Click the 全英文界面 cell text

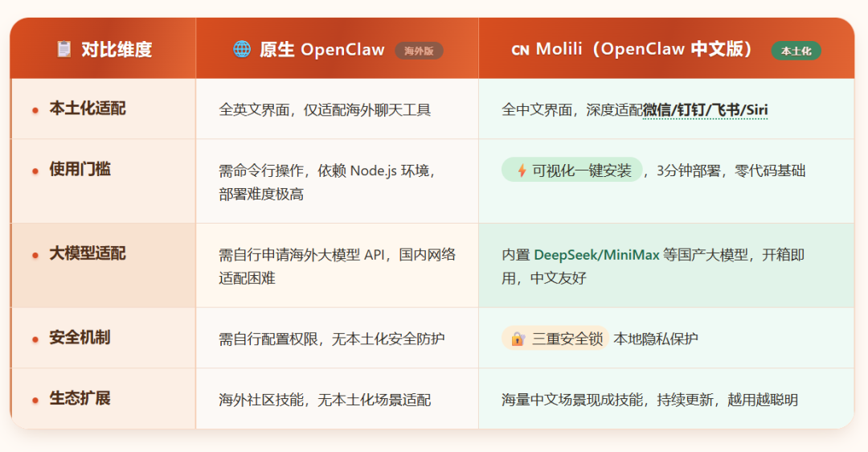point(325,109)
